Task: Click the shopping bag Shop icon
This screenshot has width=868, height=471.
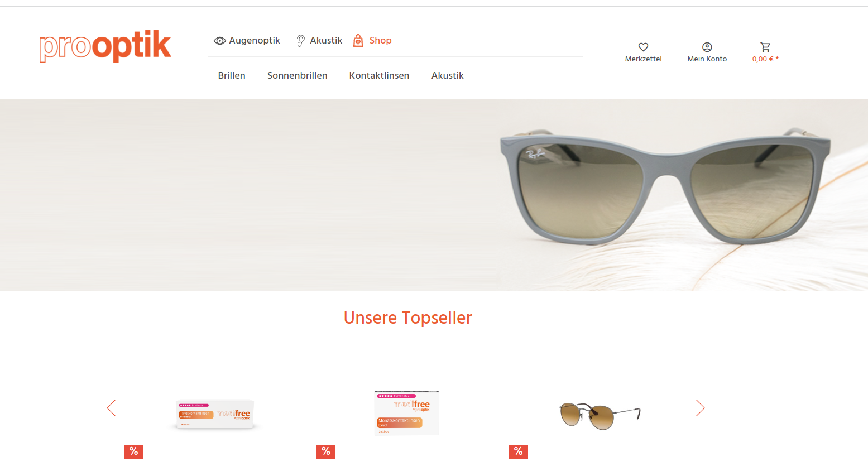Action: coord(358,40)
